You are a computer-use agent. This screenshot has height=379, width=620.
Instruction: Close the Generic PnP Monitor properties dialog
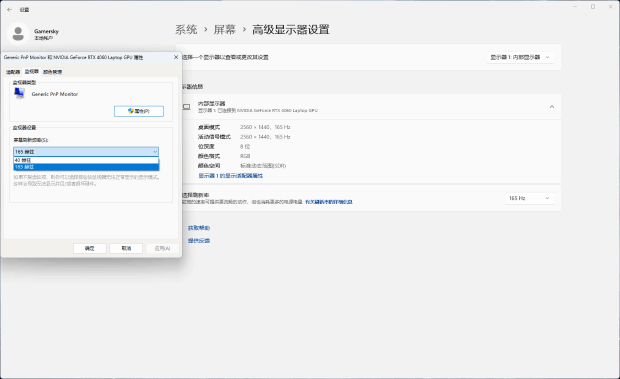coord(176,57)
